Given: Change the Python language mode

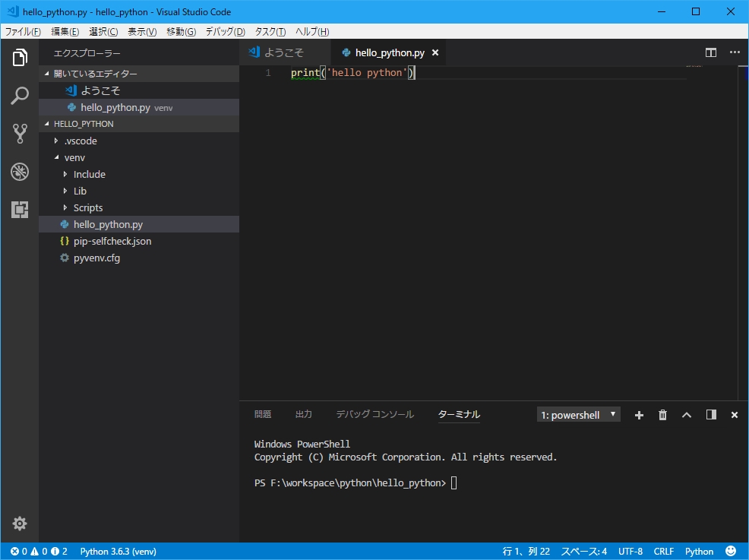Looking at the screenshot, I should point(699,552).
